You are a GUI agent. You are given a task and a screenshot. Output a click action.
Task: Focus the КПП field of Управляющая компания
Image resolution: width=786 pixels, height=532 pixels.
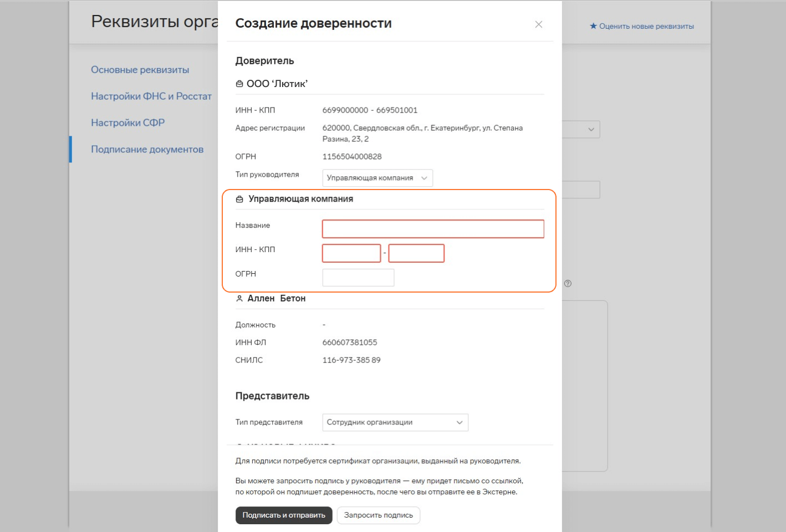point(416,253)
